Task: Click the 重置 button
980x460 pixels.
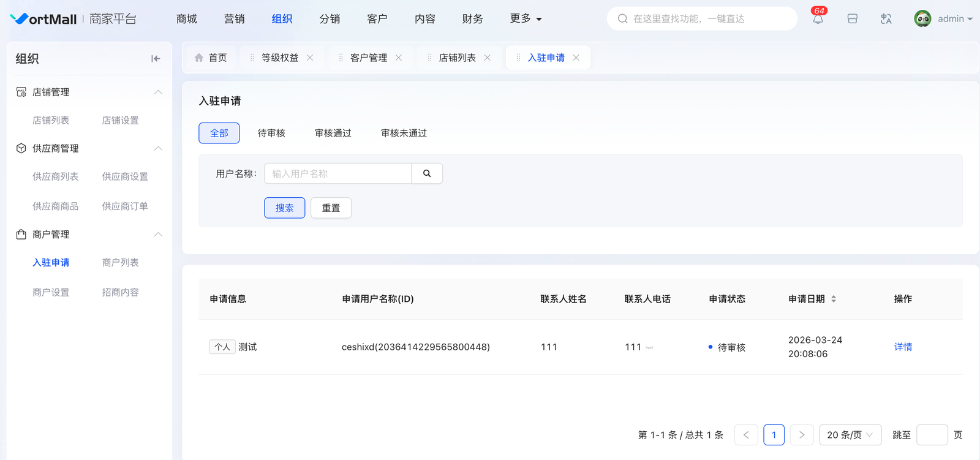Action: (x=331, y=208)
